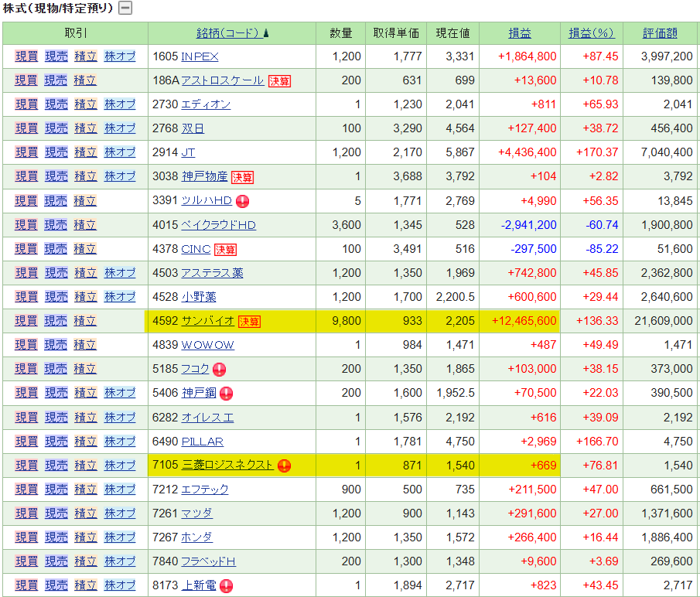The width and height of the screenshot is (700, 597).
Task: Open the ベイクラウドHD stock link
Action: click(218, 225)
